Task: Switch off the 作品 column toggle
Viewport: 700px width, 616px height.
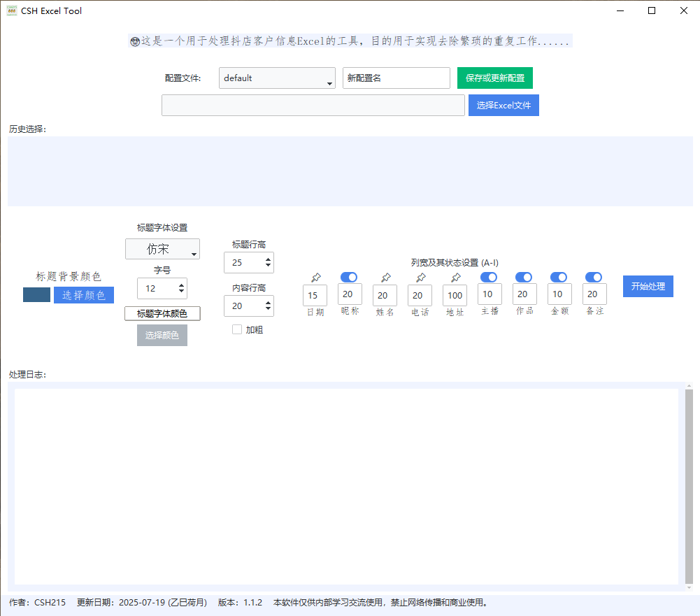Action: 524,277
